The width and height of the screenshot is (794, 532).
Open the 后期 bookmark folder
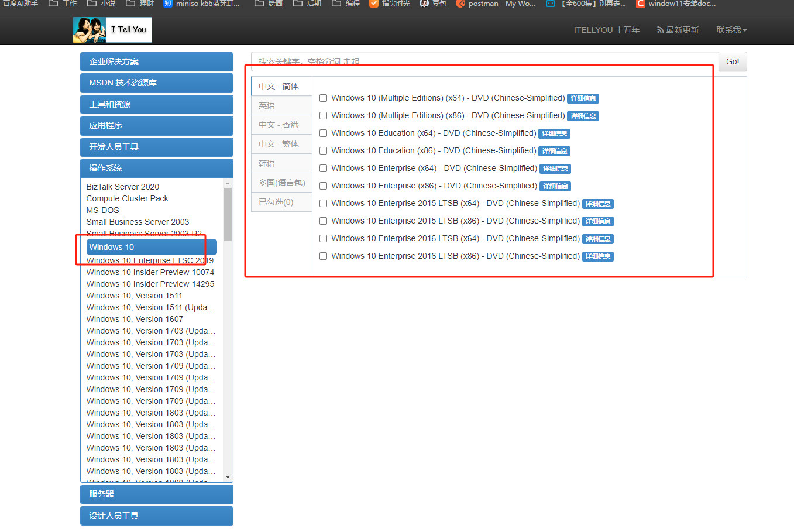(307, 4)
